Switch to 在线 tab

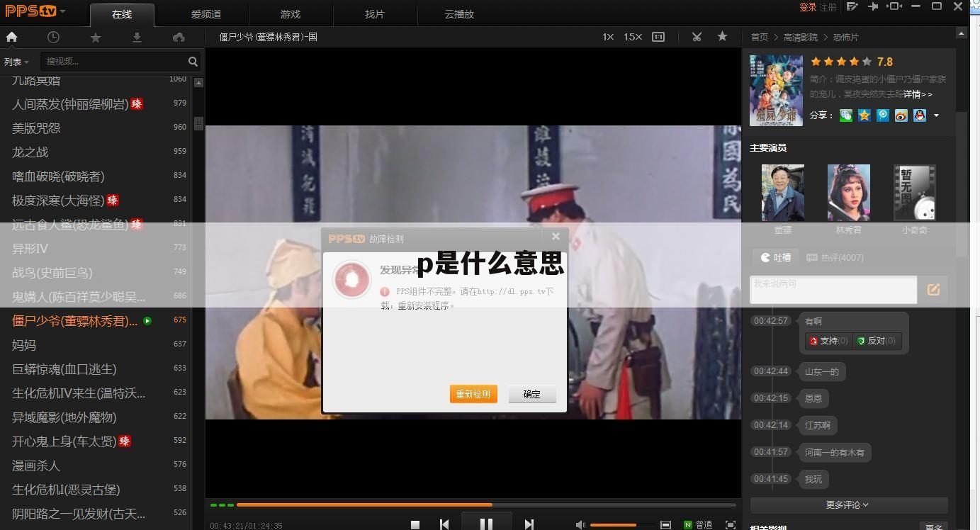tap(122, 14)
